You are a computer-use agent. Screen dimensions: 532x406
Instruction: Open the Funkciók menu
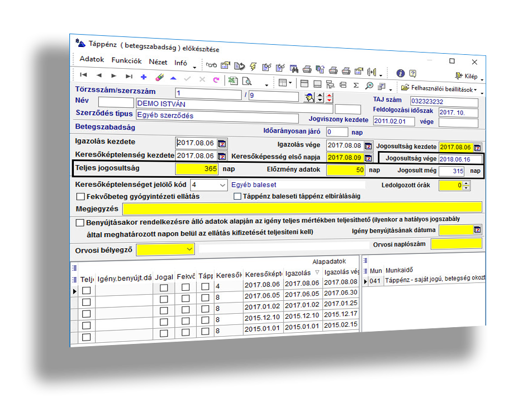[126, 60]
